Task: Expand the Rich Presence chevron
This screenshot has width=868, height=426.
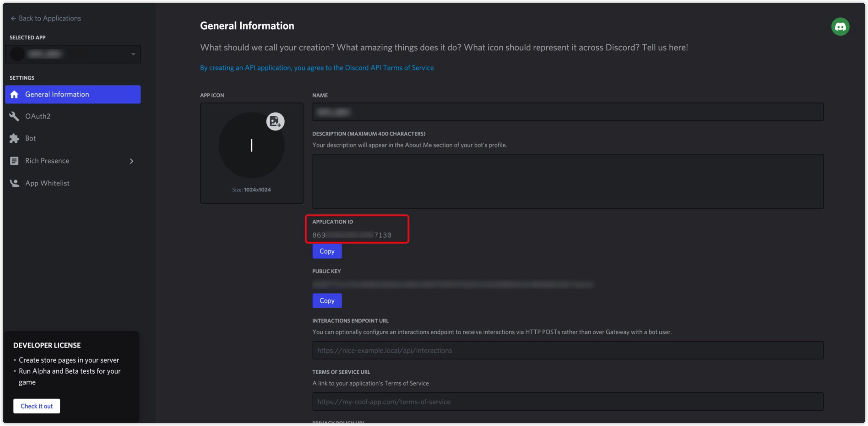Action: (x=132, y=161)
